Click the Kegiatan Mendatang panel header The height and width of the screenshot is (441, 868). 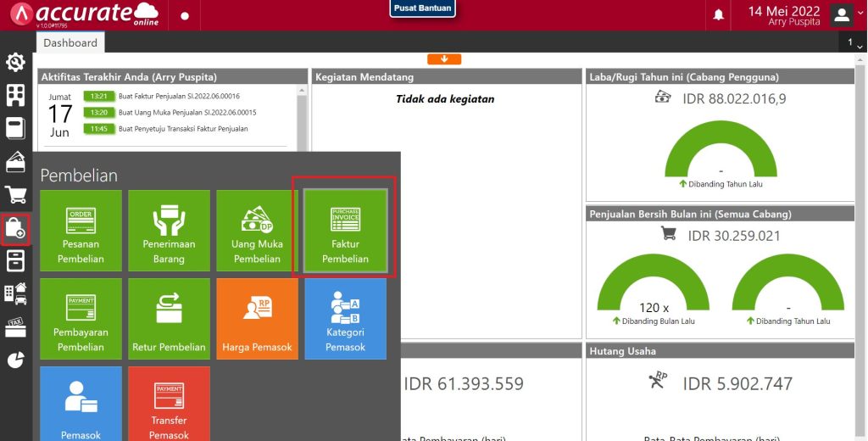pos(446,77)
